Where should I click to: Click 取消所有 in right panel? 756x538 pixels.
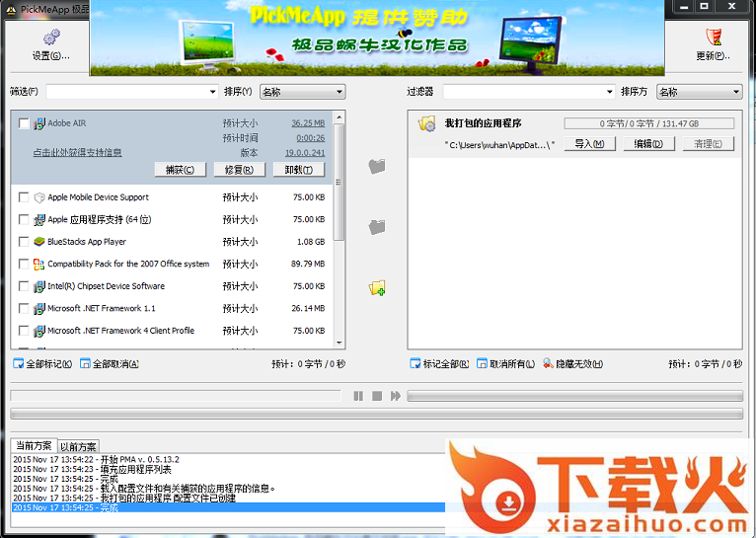point(505,364)
